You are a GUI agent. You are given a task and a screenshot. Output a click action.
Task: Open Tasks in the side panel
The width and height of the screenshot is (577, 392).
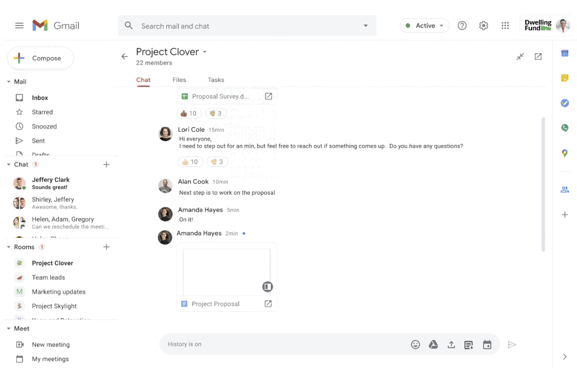[x=565, y=103]
